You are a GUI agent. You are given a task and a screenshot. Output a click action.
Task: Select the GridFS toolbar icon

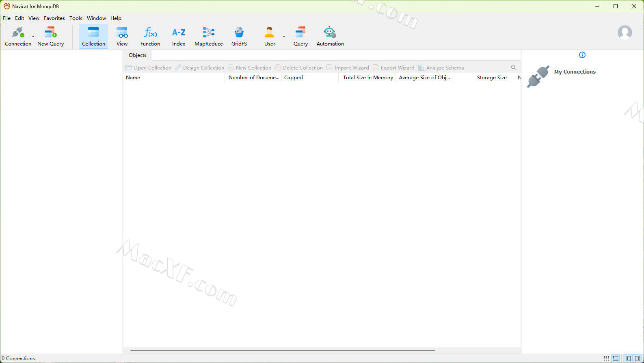point(239,36)
